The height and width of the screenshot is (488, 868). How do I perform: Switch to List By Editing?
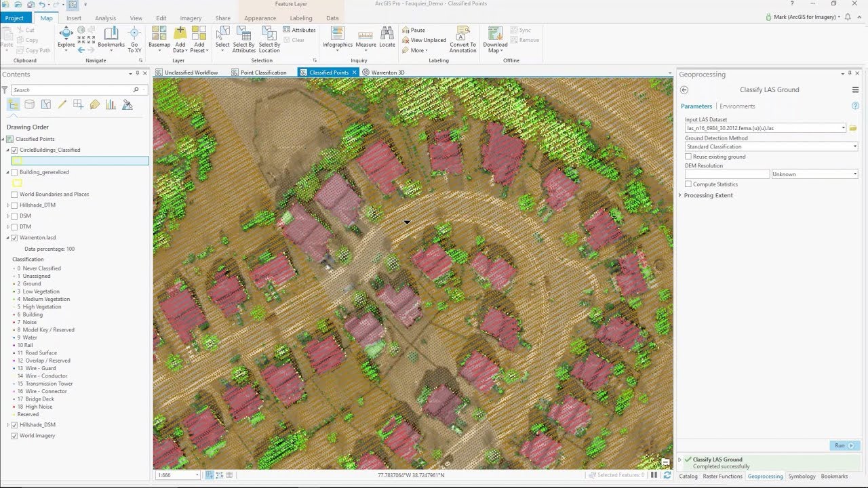62,104
